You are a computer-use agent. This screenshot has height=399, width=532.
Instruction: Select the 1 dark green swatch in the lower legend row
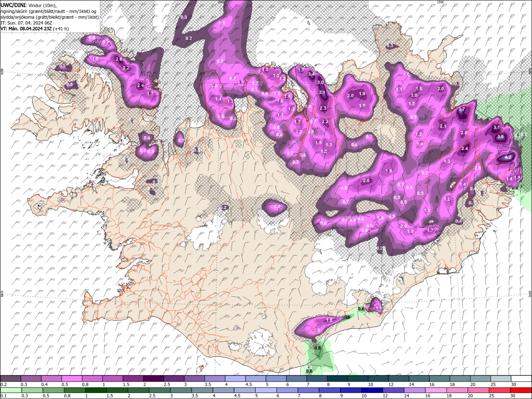[x=96, y=390]
